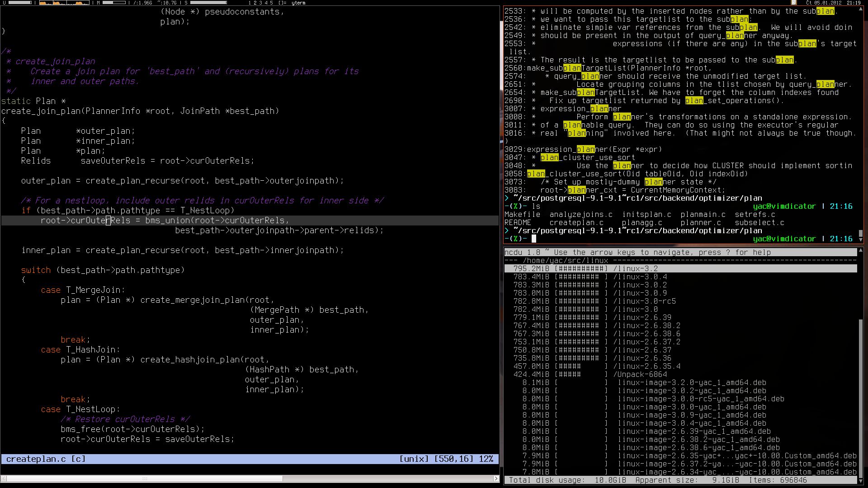The height and width of the screenshot is (488, 868).
Task: Select linux-image-3.0.2-yac_1_amd64.deb in ncdu
Action: (680, 391)
